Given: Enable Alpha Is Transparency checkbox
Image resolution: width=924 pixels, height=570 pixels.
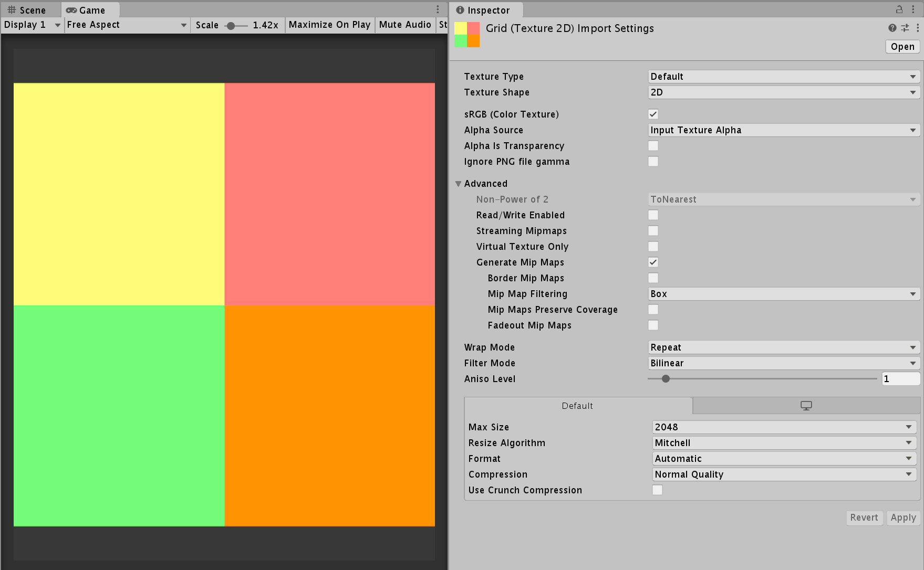Looking at the screenshot, I should pyautogui.click(x=653, y=146).
